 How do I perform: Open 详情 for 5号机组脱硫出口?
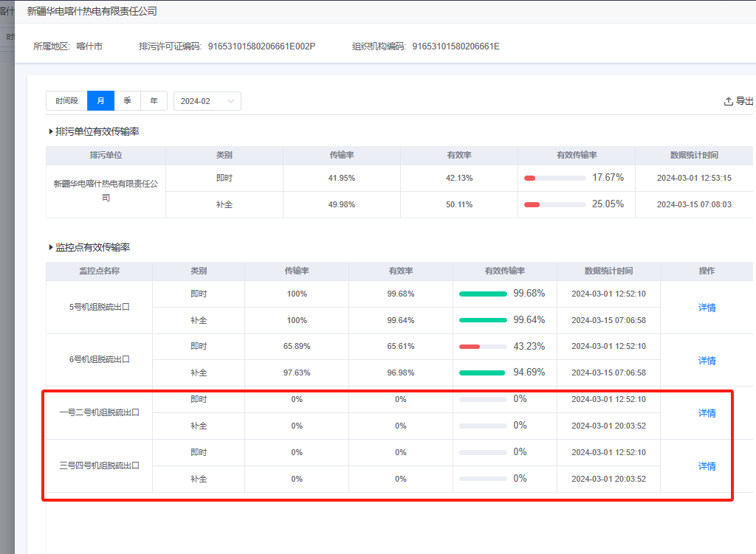(707, 308)
